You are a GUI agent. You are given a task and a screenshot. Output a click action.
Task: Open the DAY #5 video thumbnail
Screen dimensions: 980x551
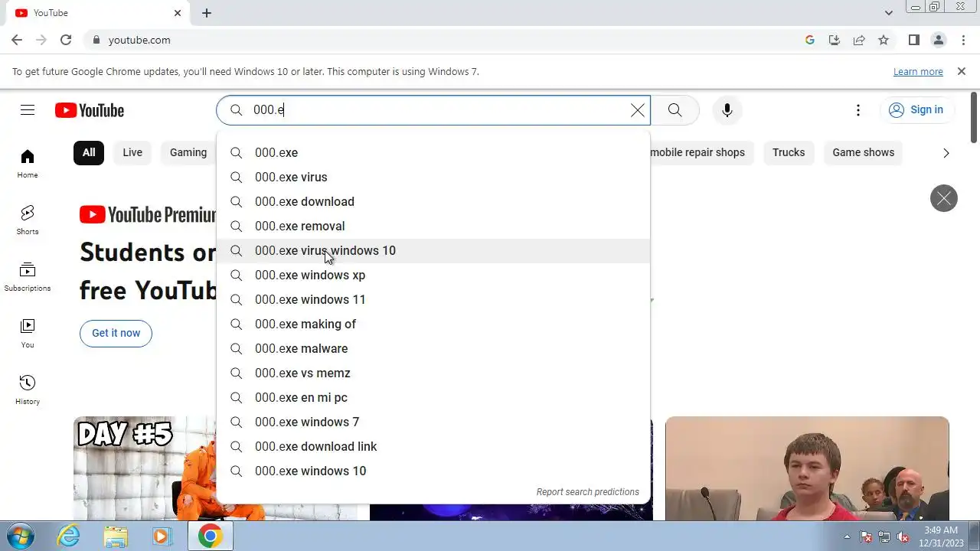click(x=145, y=468)
